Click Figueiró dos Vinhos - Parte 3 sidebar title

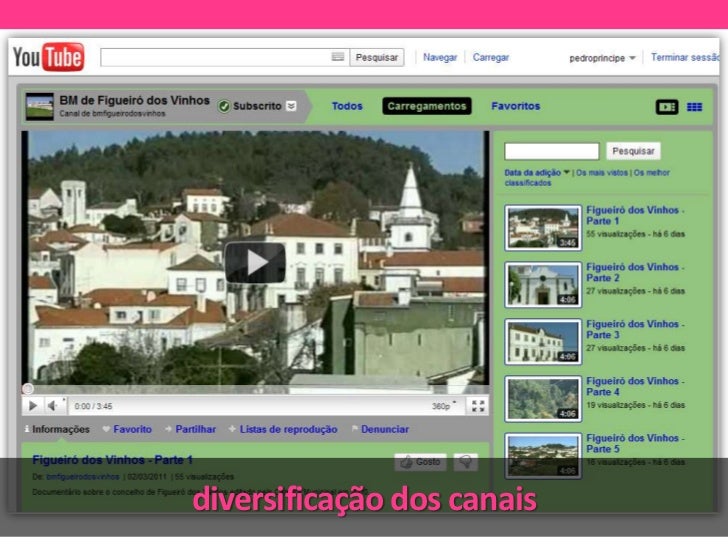(635, 329)
